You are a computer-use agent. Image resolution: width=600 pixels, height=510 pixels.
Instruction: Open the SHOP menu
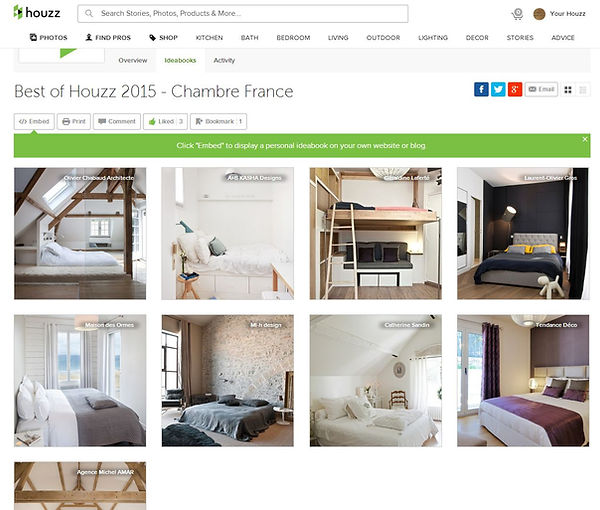(163, 37)
